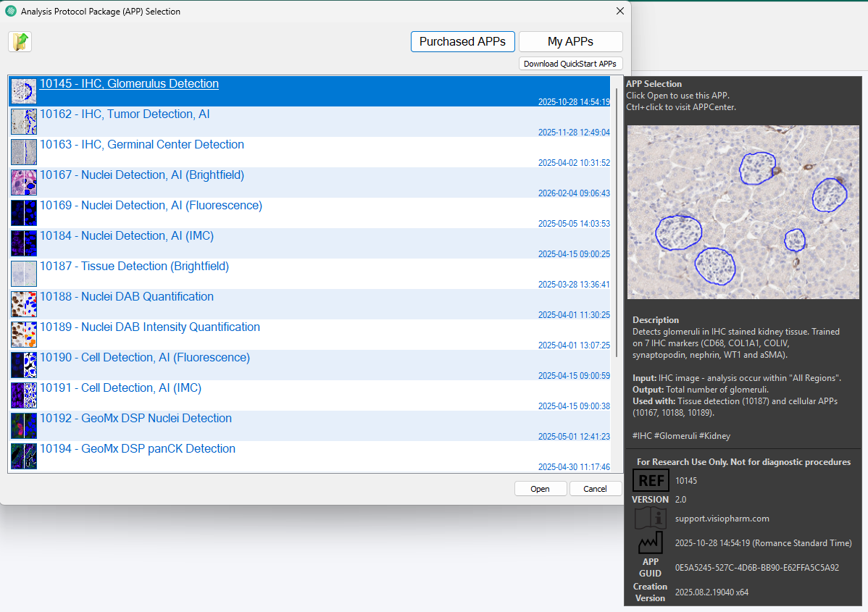Image resolution: width=868 pixels, height=612 pixels.
Task: Click timestamp 2025-04-02 10:31:52
Action: click(x=574, y=163)
